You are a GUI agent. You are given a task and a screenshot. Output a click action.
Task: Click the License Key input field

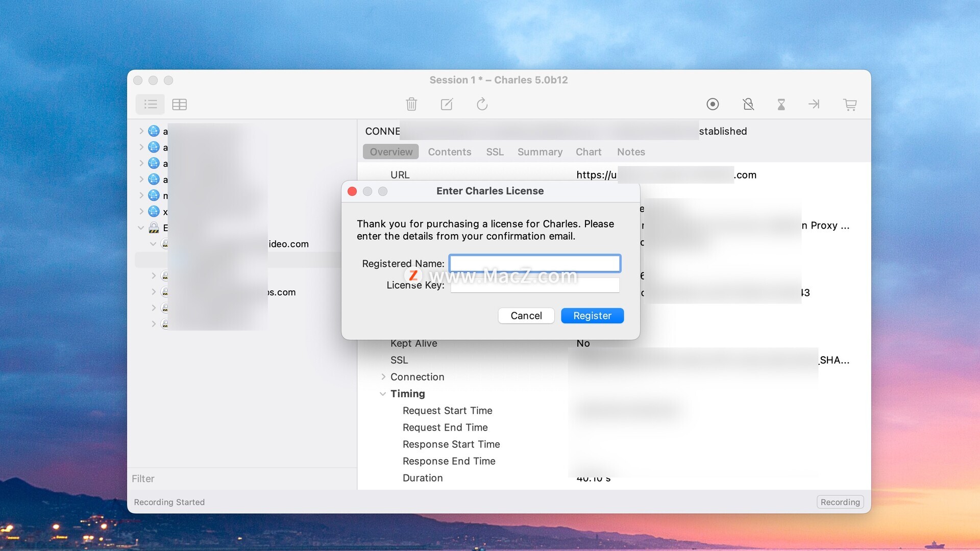[x=534, y=285]
